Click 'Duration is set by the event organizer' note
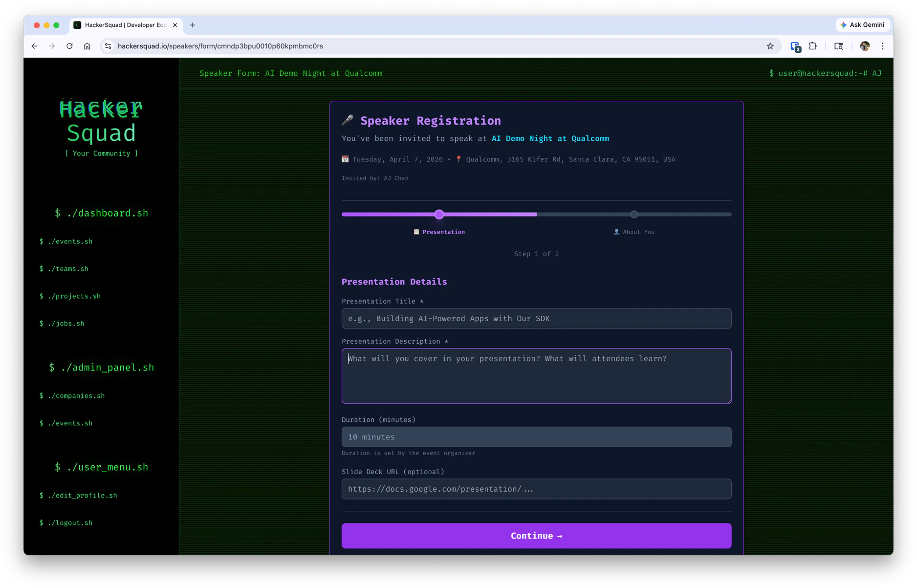 [x=408, y=453]
